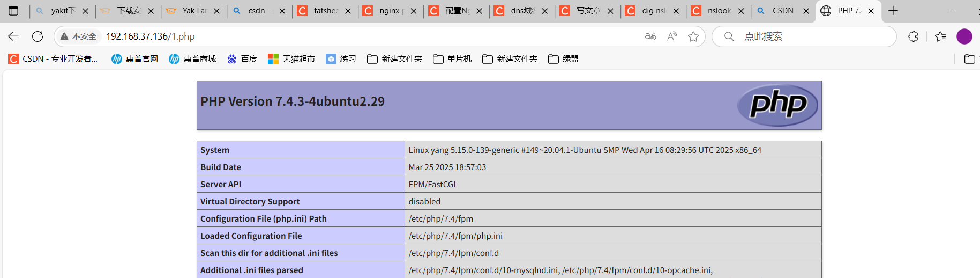The image size is (980, 278).
Task: Open the 惠普商城 bookmark
Action: pos(192,59)
